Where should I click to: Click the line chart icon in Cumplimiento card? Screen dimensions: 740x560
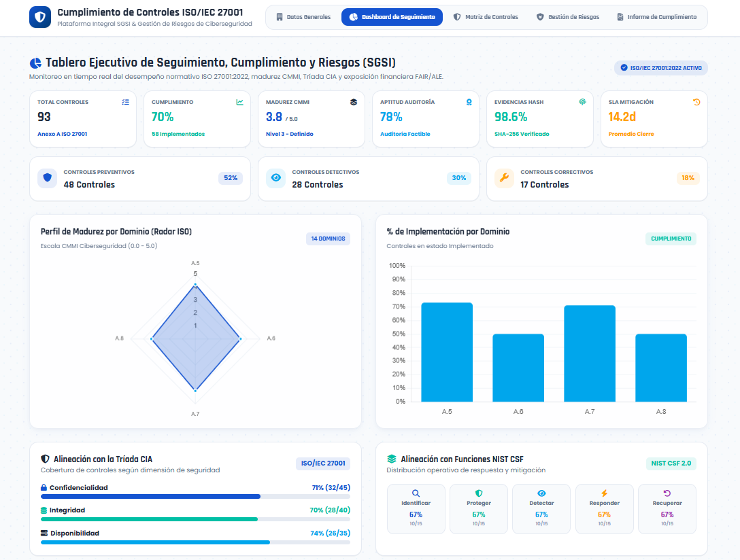pos(239,102)
